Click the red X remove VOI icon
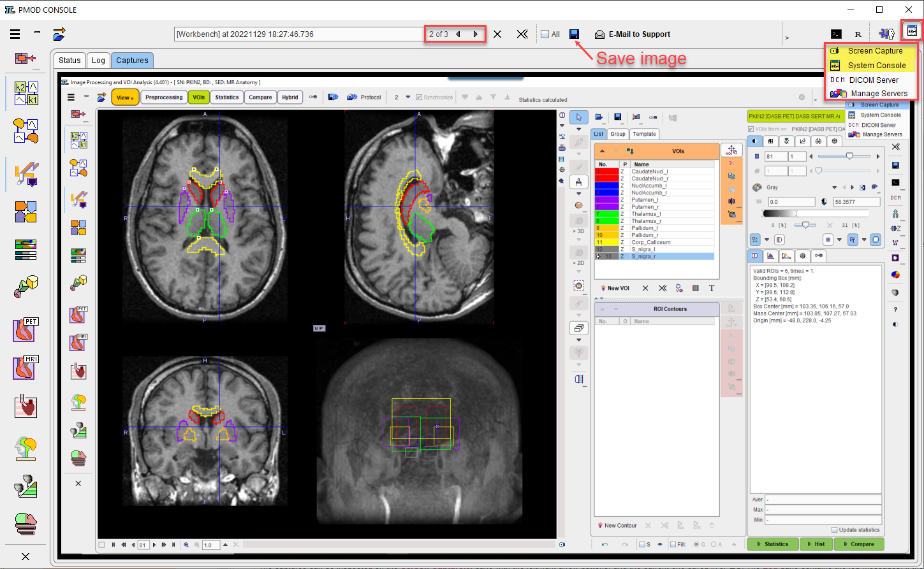Image resolution: width=924 pixels, height=569 pixels. coord(731,164)
